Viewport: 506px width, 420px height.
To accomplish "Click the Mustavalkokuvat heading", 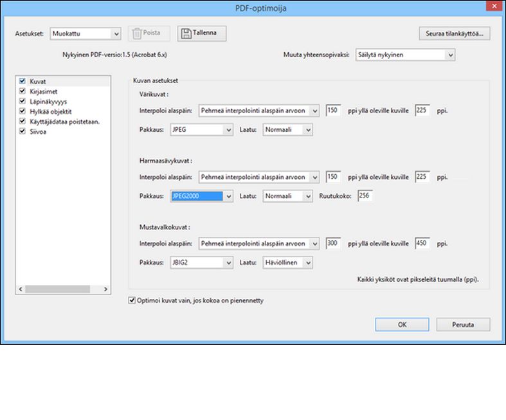I will click(x=165, y=227).
